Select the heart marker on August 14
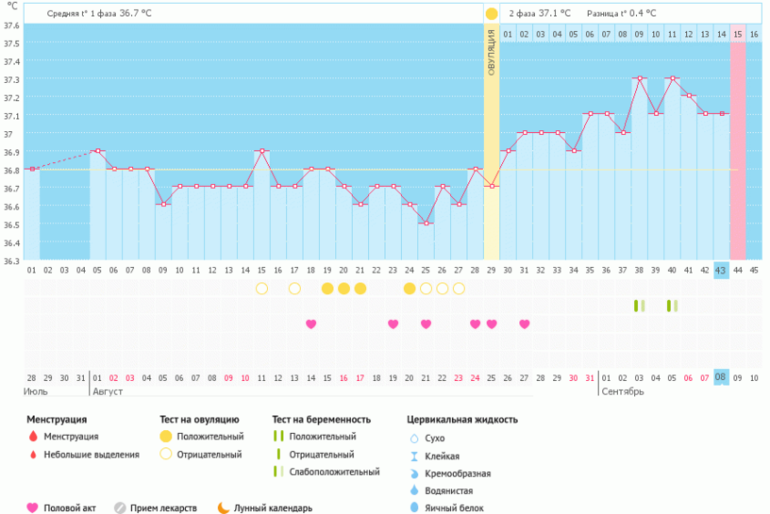Viewport: 770px width, 514px height. pyautogui.click(x=311, y=324)
